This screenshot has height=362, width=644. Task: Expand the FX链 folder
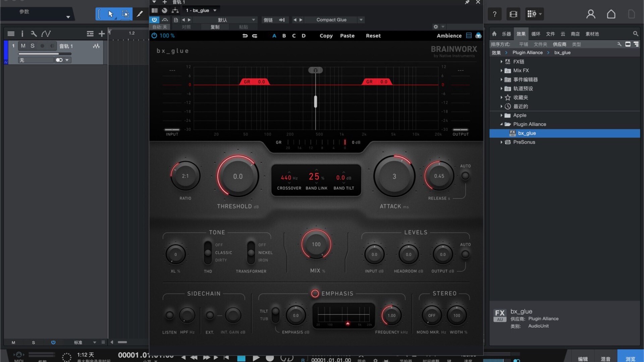[x=501, y=62]
